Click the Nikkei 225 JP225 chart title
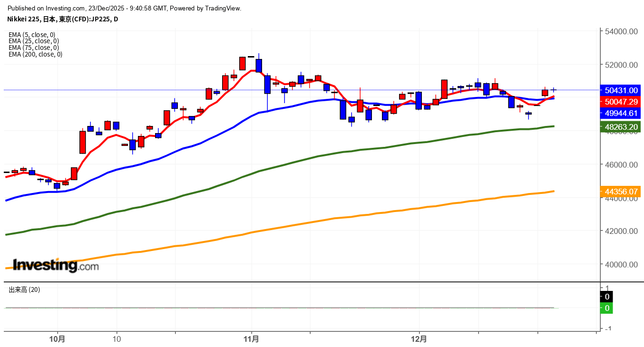 pyautogui.click(x=63, y=19)
